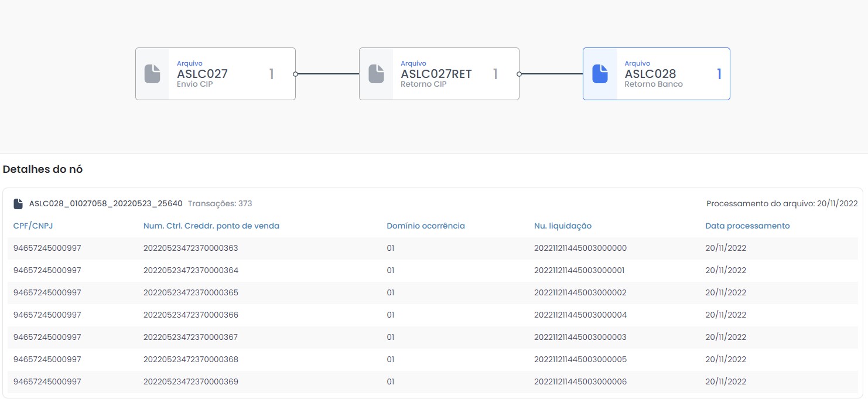Click liquidation number ending in 3000005
This screenshot has width=868, height=402.
[x=580, y=359]
